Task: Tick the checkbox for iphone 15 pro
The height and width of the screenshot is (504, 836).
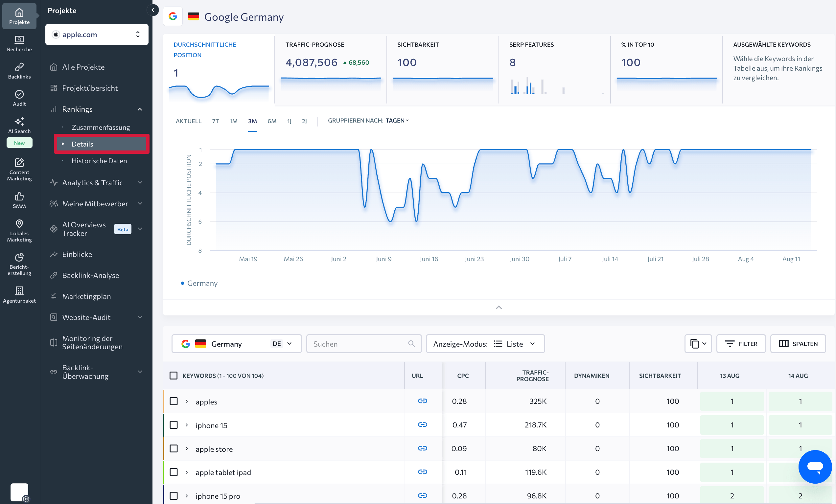Action: point(174,495)
